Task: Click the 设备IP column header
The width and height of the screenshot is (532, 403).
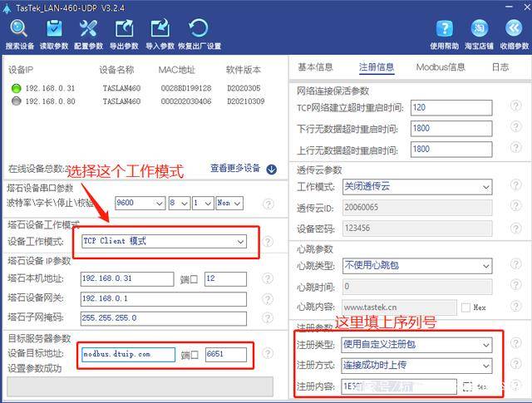Action: coord(21,70)
